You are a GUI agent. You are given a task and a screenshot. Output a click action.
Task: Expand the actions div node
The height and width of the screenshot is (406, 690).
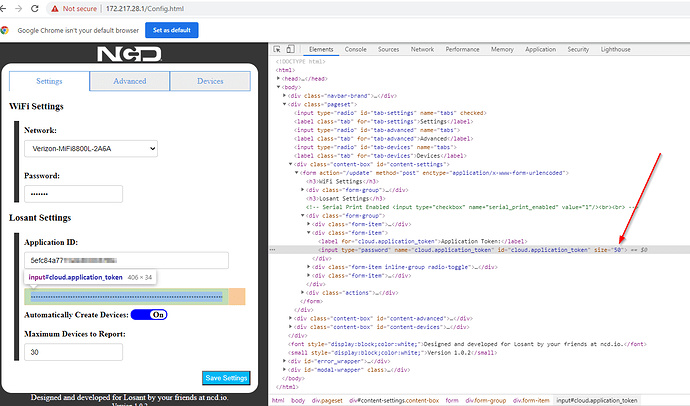pos(303,293)
